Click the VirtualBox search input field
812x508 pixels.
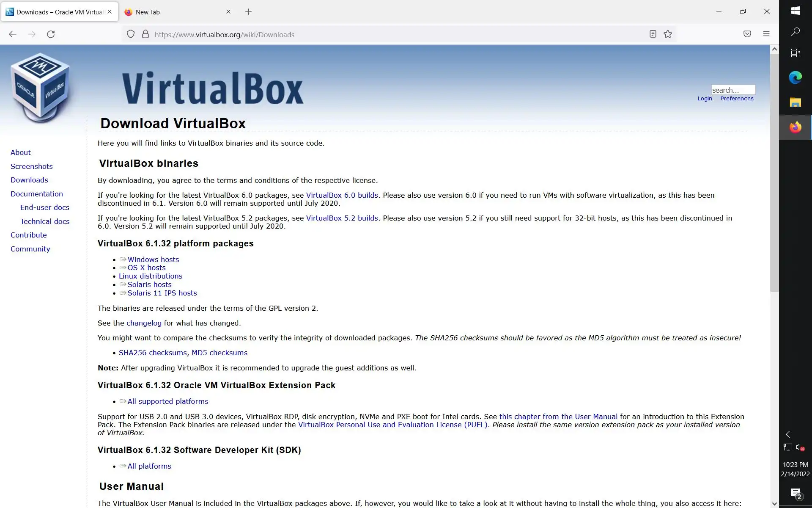click(x=732, y=90)
